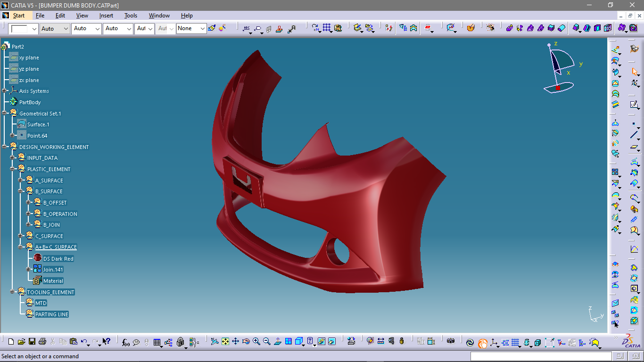
Task: Click the Zoom In magnifier icon
Action: click(256, 341)
